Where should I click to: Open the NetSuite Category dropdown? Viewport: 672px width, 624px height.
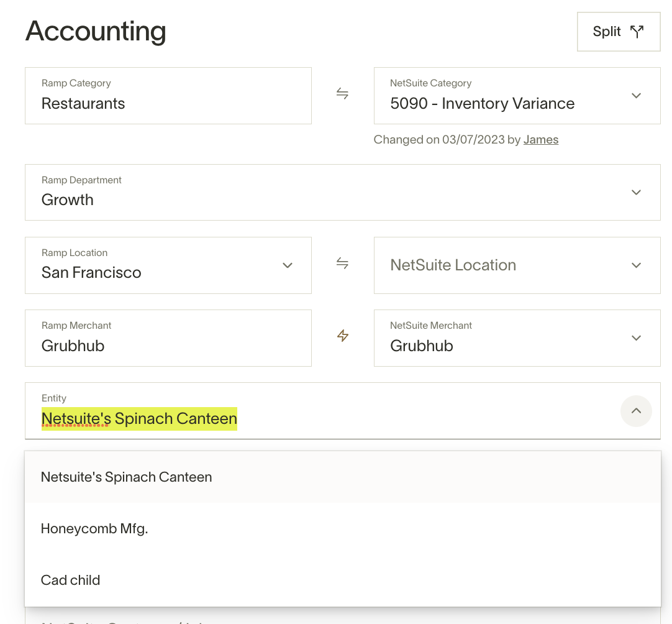517,96
